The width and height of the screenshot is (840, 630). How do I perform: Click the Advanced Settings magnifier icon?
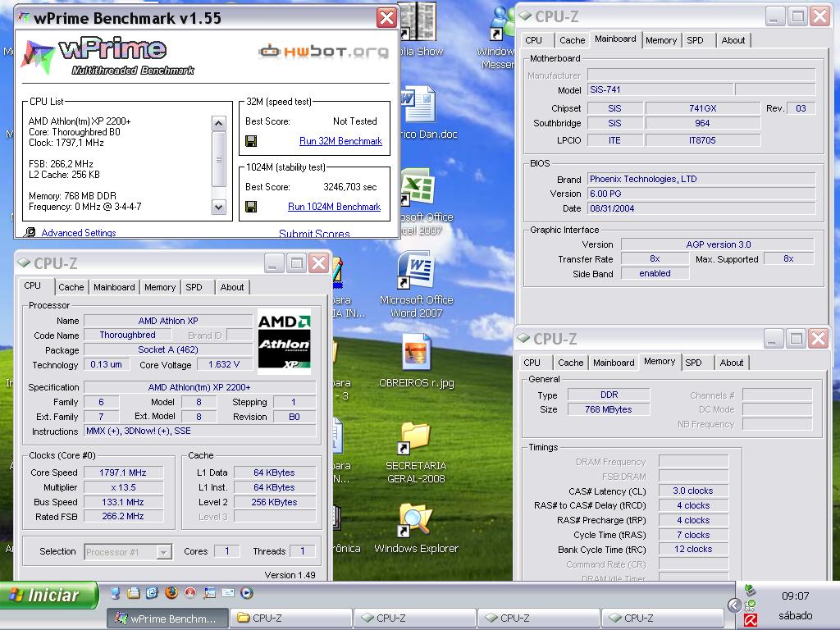click(x=30, y=232)
